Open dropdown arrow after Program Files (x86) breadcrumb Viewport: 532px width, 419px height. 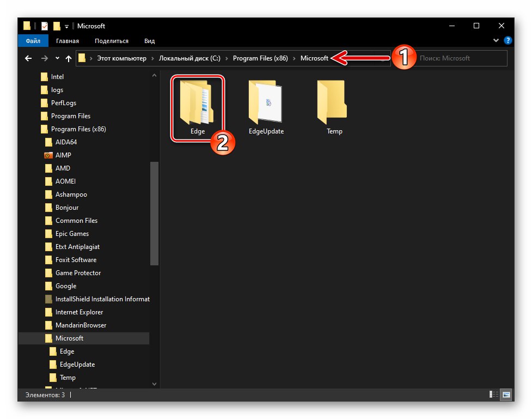[294, 59]
